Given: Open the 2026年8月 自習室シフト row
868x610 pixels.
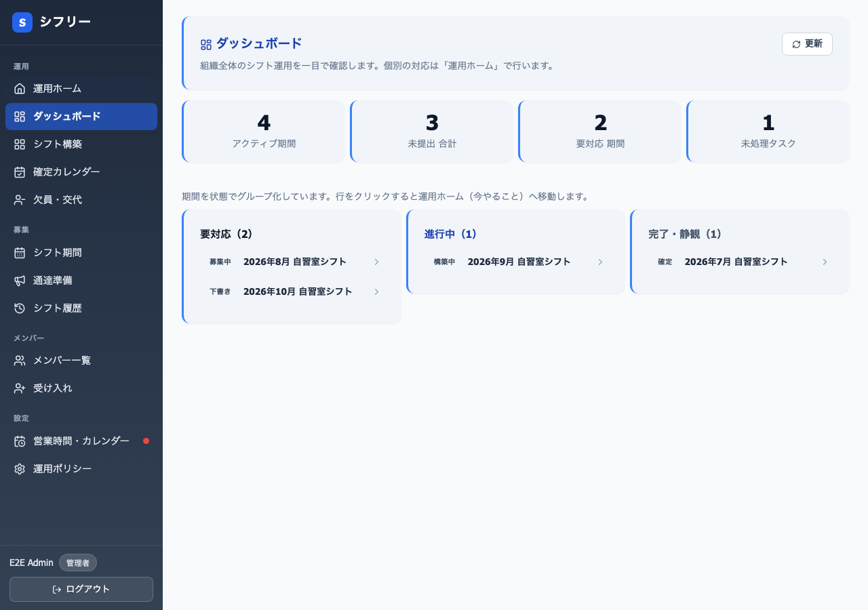Looking at the screenshot, I should pos(293,262).
